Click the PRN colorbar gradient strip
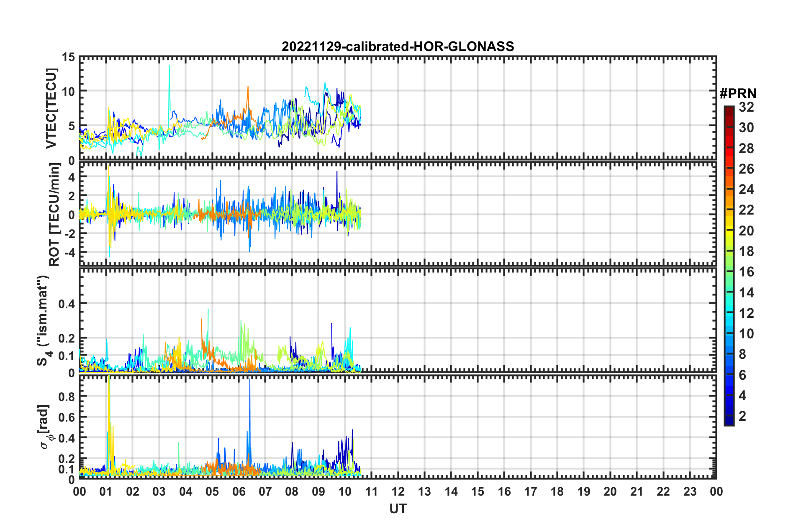796x532 pixels. point(729,266)
